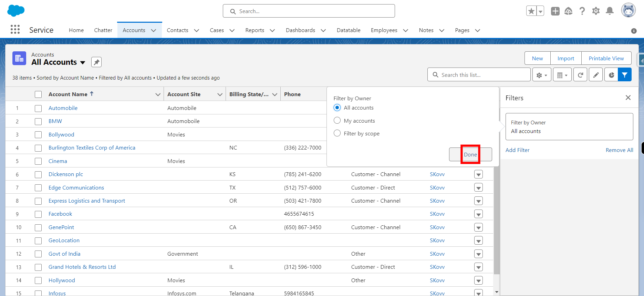Toggle the blue filter funnel icon
644x296 pixels.
(x=625, y=75)
